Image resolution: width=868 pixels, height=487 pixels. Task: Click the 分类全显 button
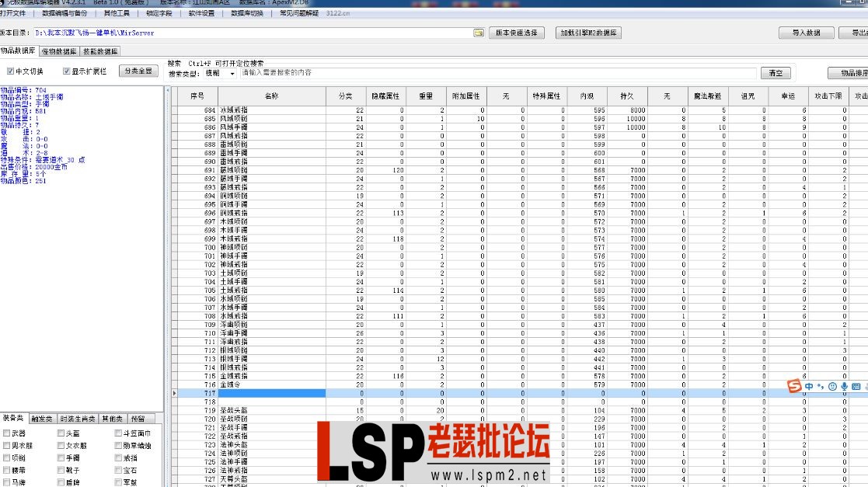pos(138,71)
